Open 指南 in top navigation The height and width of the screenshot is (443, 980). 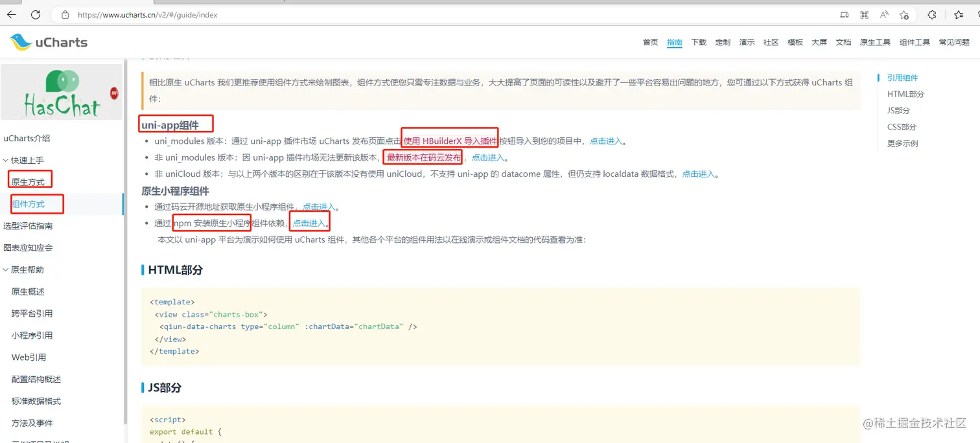click(x=675, y=42)
